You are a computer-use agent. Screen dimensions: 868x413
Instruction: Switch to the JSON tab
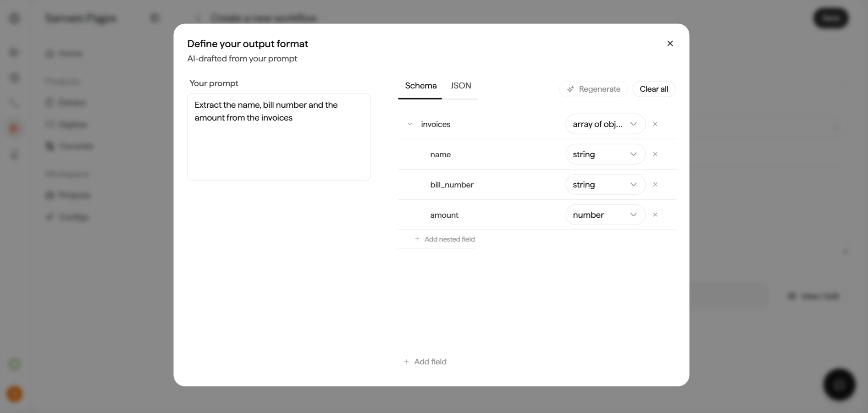click(460, 86)
